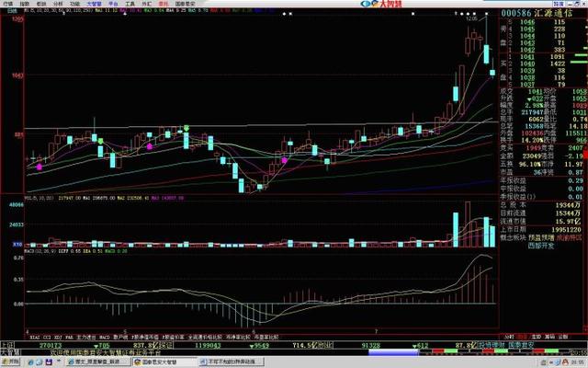Open the 分析 menu in menu bar

click(58, 4)
